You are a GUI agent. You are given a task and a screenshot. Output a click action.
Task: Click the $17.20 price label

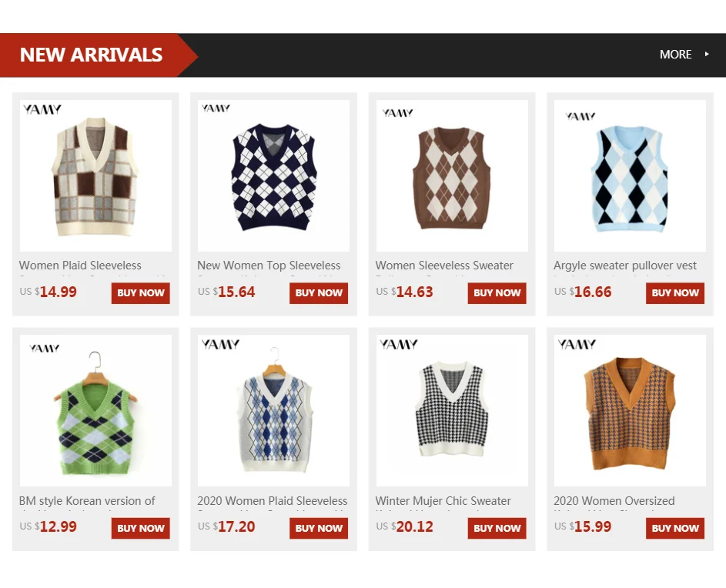[x=226, y=526]
